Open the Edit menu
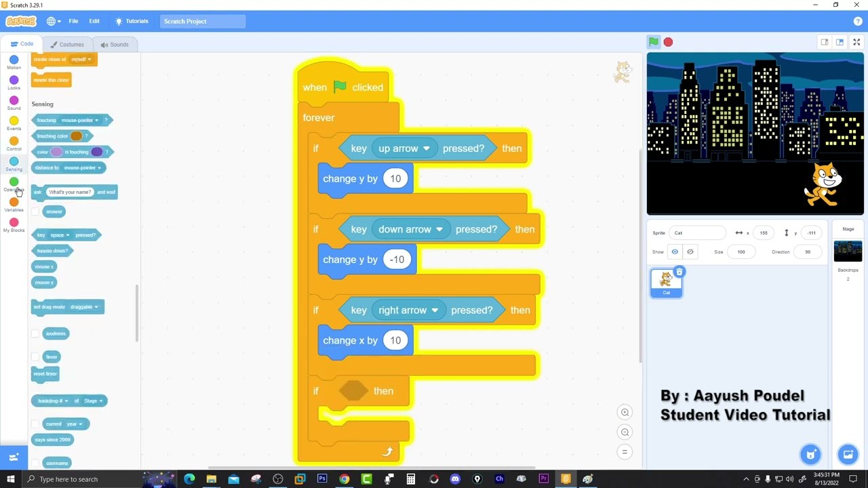 coord(94,21)
